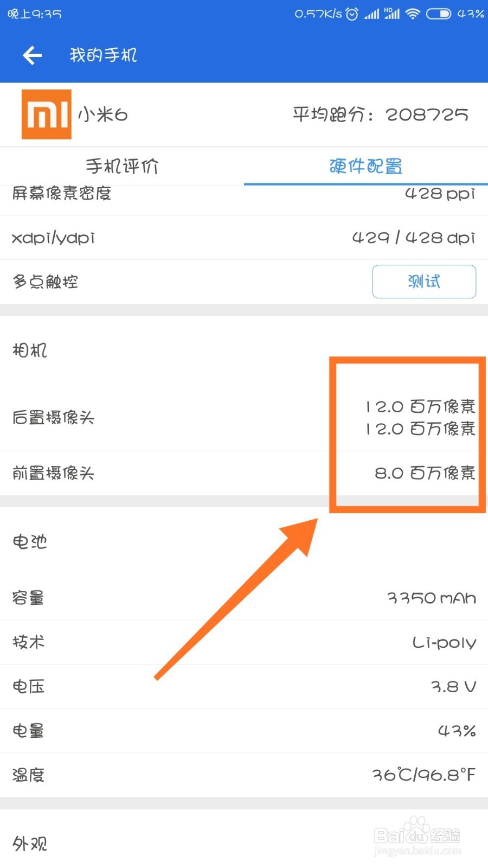
Task: Tap the 技术 Li-poly row
Action: point(244,642)
